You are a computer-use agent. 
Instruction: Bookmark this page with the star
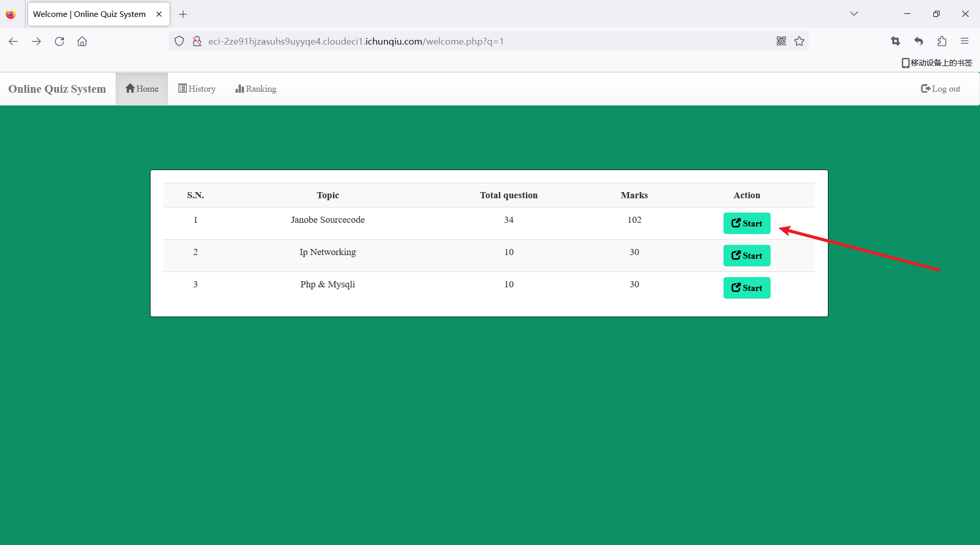[x=799, y=41]
